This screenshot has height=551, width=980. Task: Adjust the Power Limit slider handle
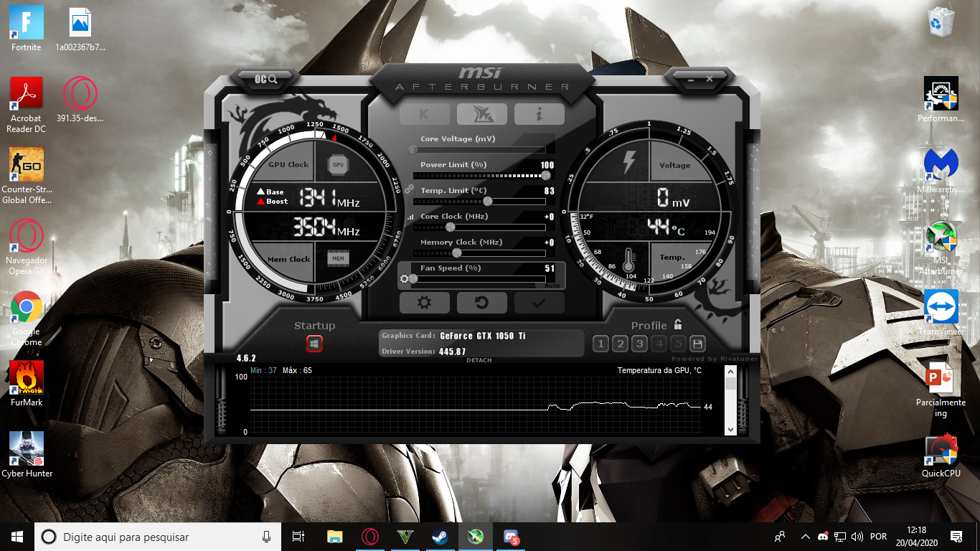[546, 176]
